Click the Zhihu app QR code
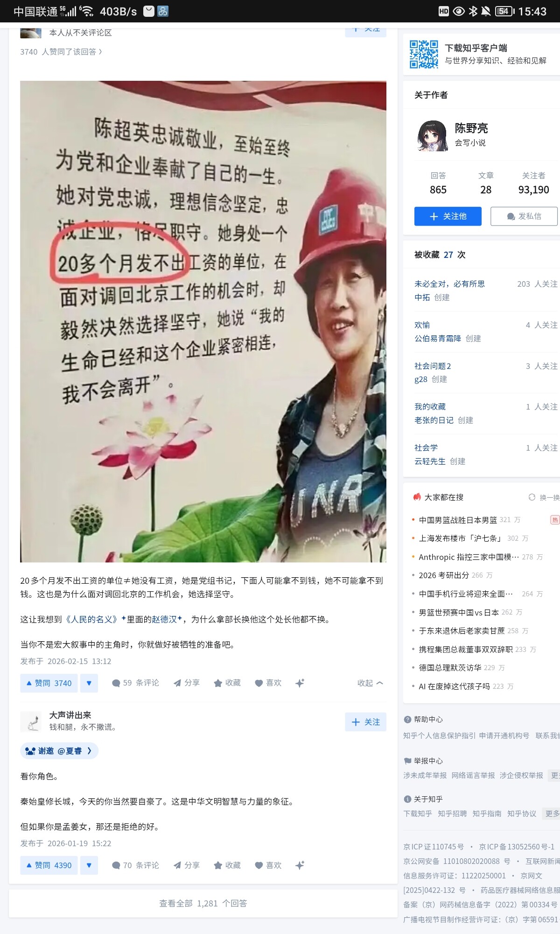Screen dimensions: 560x934 point(424,54)
